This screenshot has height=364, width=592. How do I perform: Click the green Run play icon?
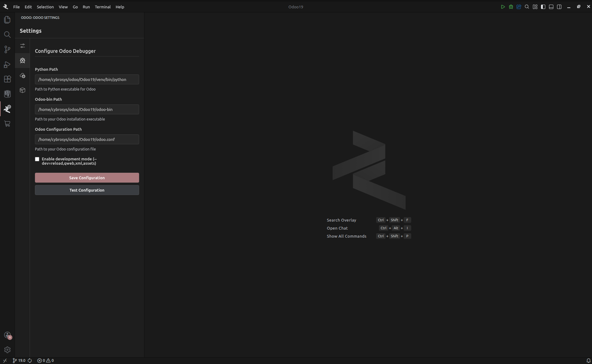pyautogui.click(x=503, y=7)
